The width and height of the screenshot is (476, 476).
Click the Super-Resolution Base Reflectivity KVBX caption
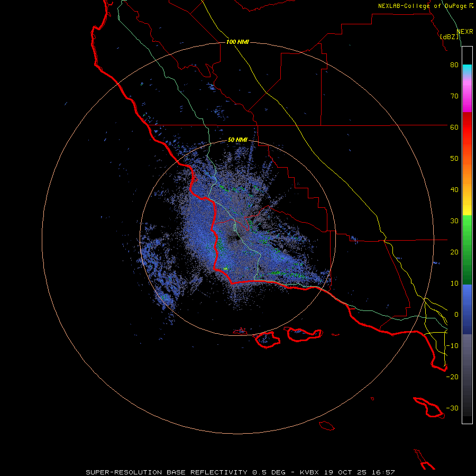pyautogui.click(x=240, y=472)
